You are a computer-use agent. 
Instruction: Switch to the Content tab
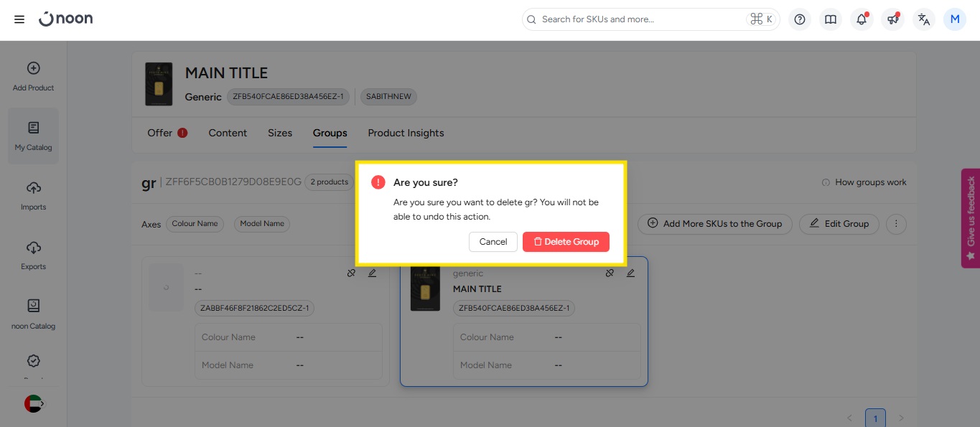[228, 133]
